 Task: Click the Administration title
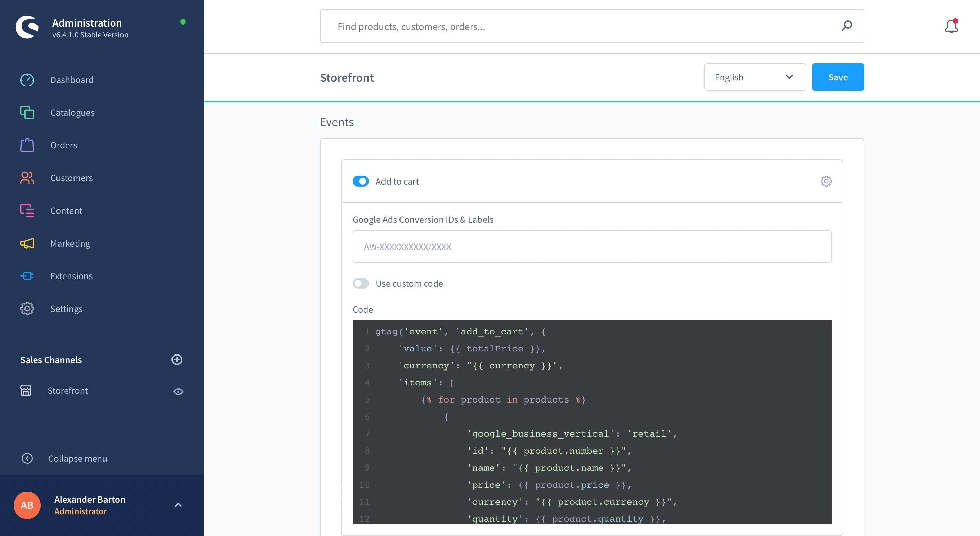[x=87, y=23]
